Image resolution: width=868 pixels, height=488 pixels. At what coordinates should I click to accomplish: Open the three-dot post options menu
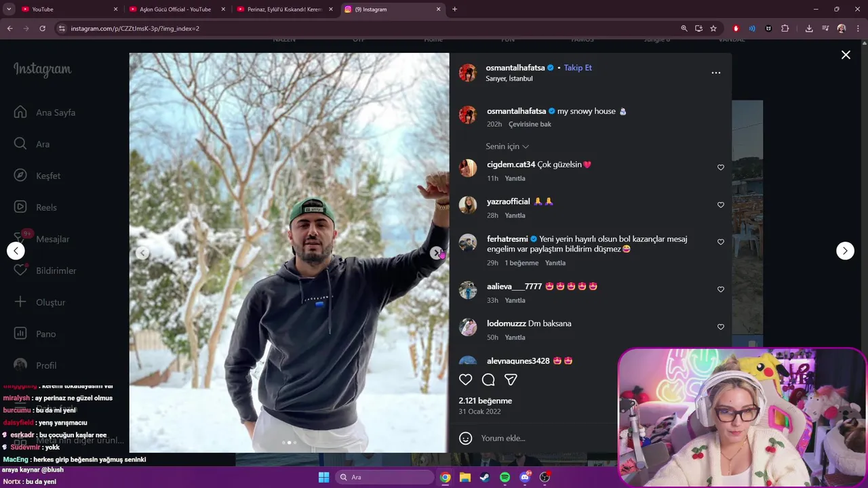715,73
